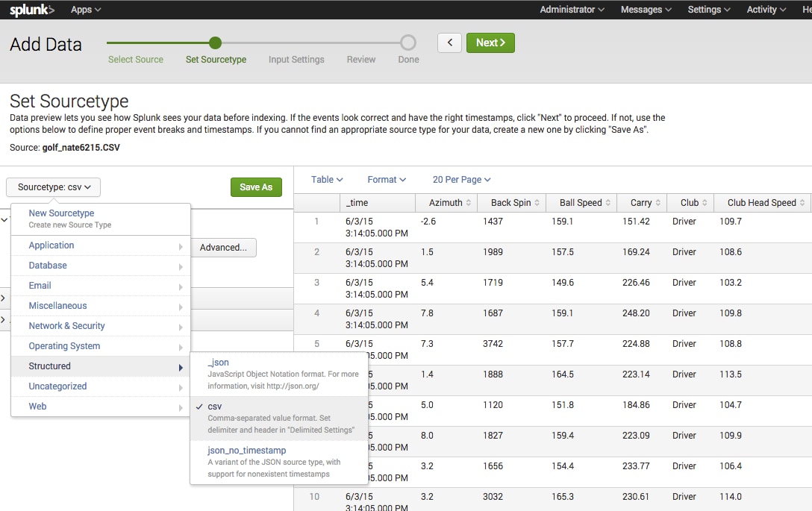
Task: Open the Table view dropdown
Action: click(327, 180)
